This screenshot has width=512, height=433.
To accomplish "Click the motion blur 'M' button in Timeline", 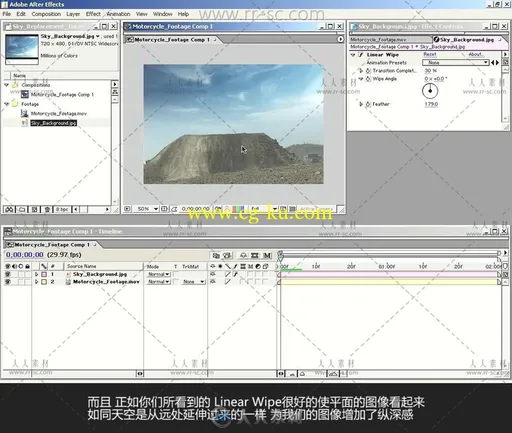I will [267, 255].
